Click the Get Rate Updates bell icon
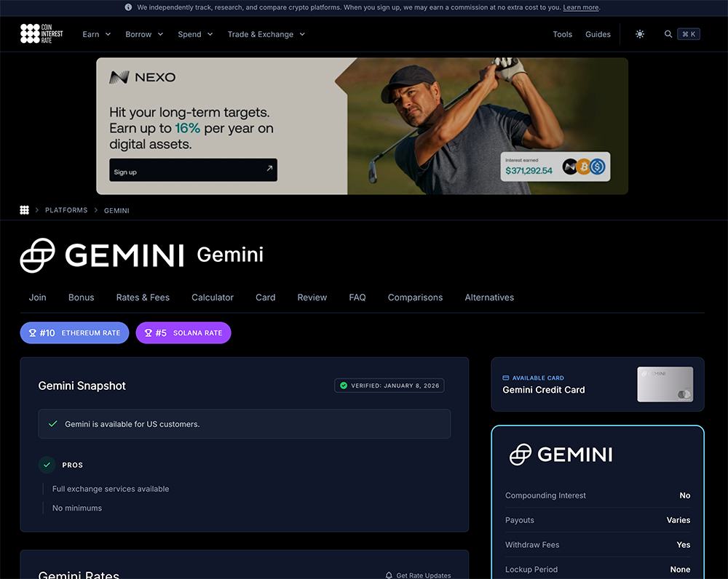 [389, 575]
